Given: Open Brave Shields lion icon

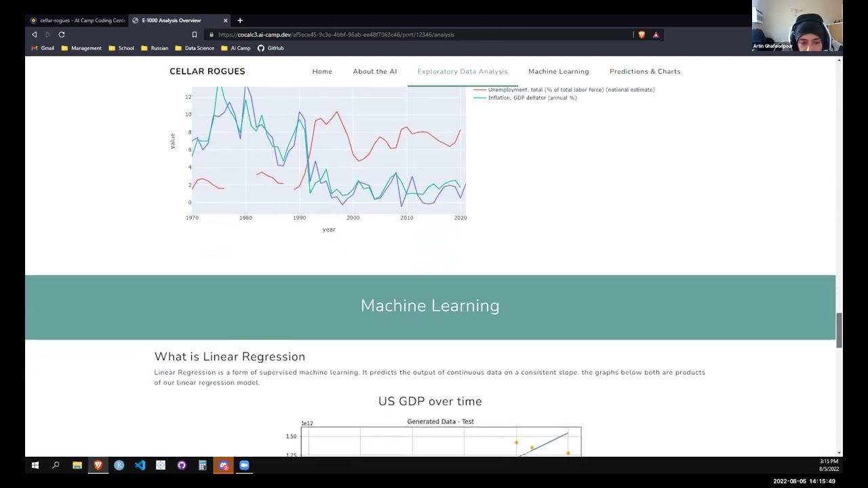Looking at the screenshot, I should click(642, 35).
